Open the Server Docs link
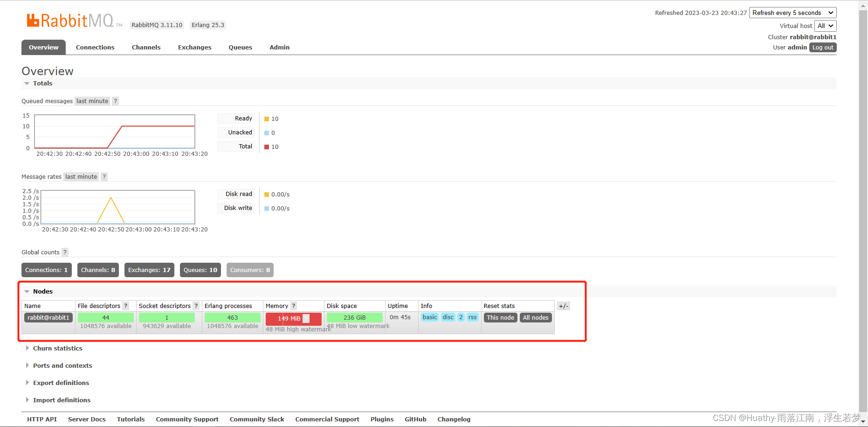This screenshot has height=427, width=868. [87, 420]
